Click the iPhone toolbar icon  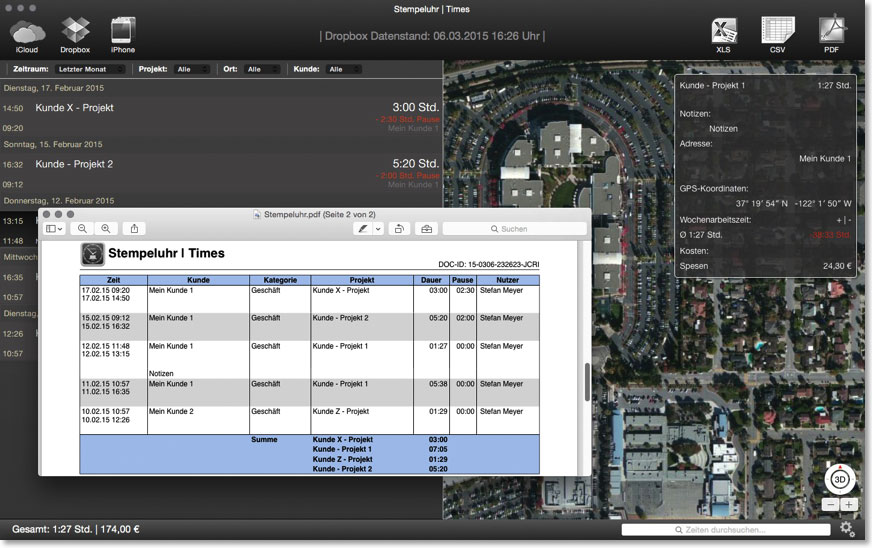click(x=122, y=35)
